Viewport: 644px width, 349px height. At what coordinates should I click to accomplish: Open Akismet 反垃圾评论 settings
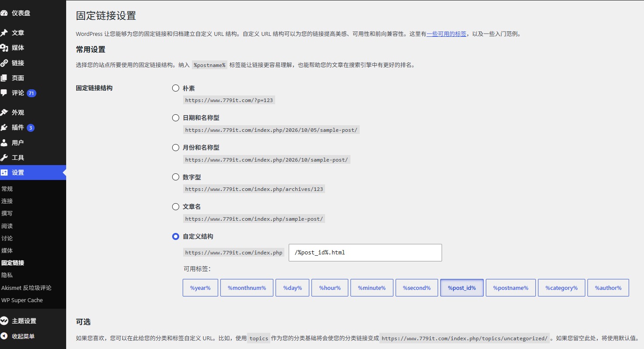(x=26, y=288)
